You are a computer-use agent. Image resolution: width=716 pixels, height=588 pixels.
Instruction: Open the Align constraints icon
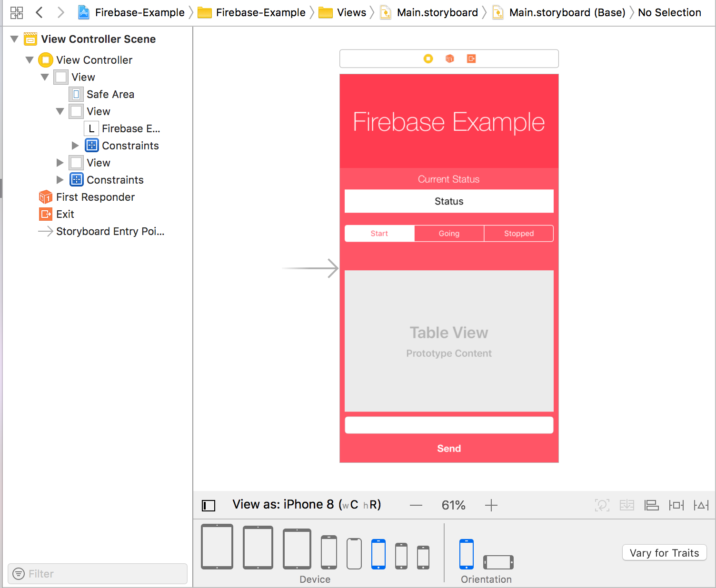click(x=651, y=505)
